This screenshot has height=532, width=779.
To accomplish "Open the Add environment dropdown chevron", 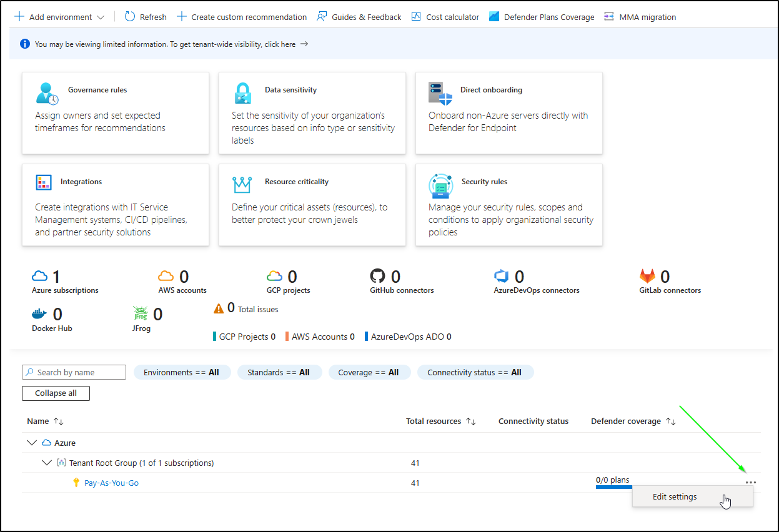I will 101,17.
